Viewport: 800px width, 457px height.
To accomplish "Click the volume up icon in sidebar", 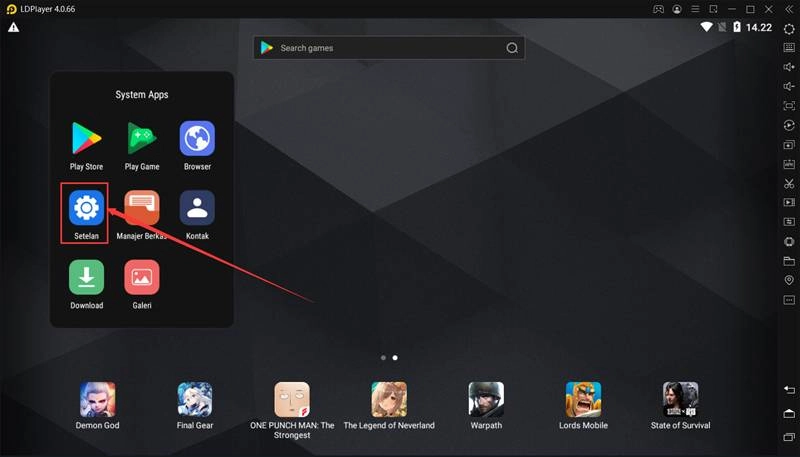I will [x=789, y=67].
